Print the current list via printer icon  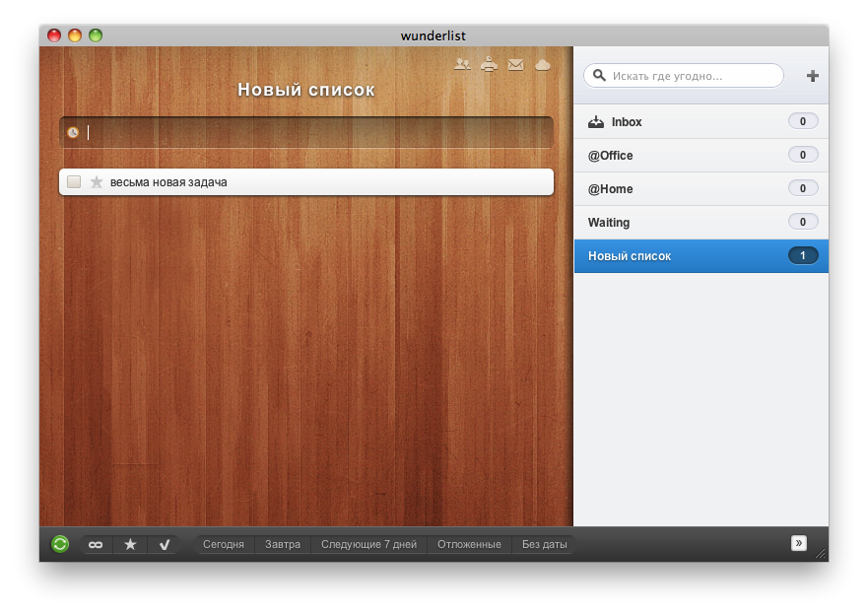489,65
